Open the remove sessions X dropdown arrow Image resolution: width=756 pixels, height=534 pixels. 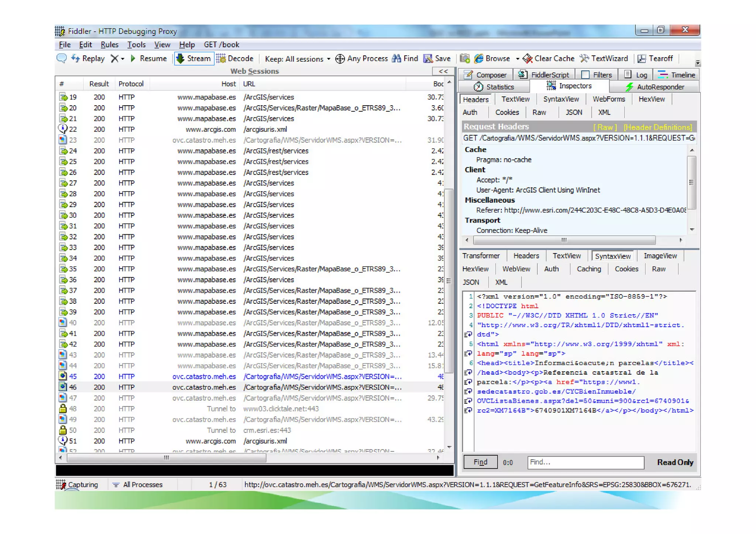coord(123,59)
